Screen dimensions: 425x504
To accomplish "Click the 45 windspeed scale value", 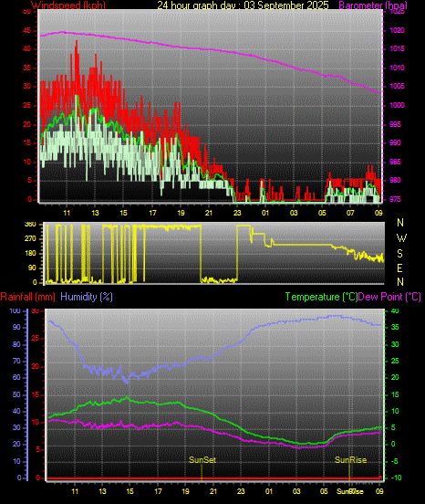I will point(27,31).
